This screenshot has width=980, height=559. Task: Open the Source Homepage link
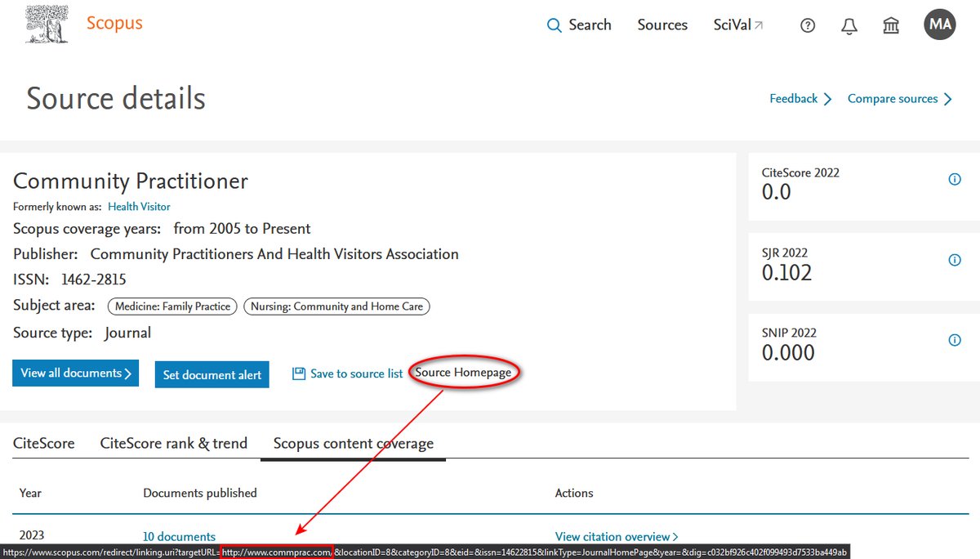click(463, 373)
